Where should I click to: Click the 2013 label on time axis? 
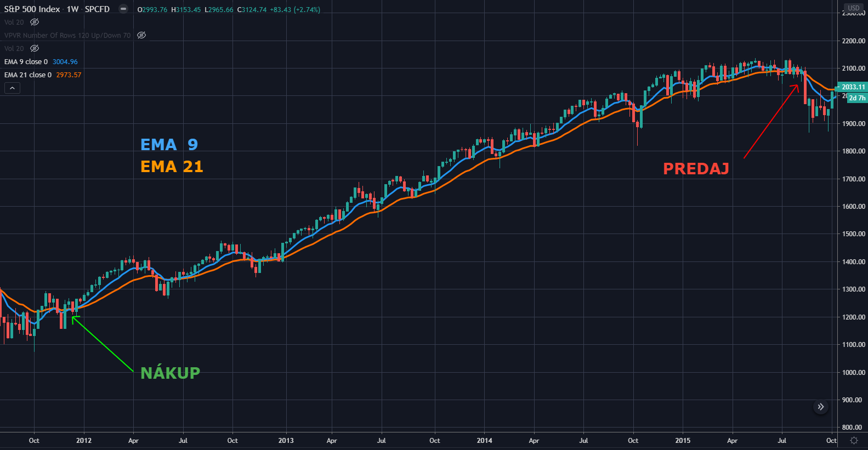tap(286, 441)
